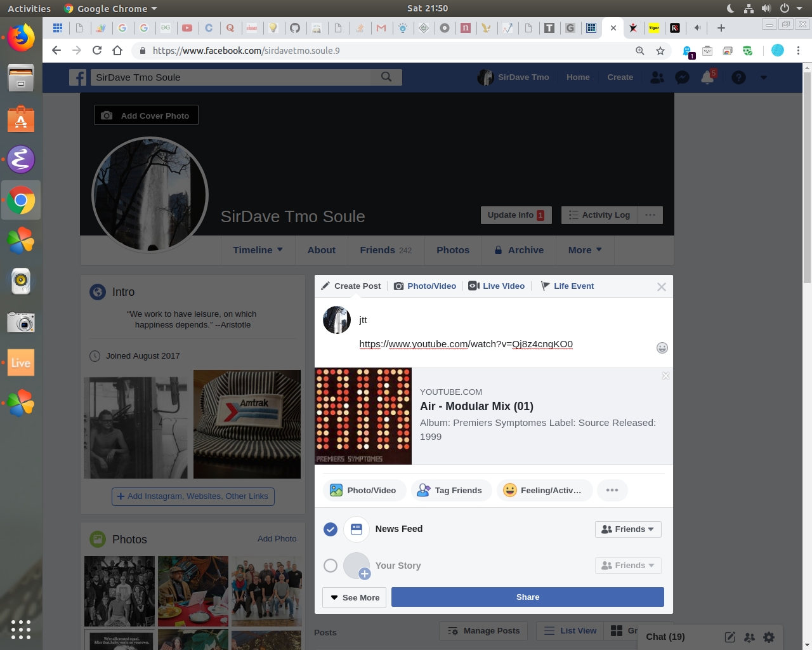The image size is (812, 650).
Task: Open chat settings gear icon
Action: [769, 637]
